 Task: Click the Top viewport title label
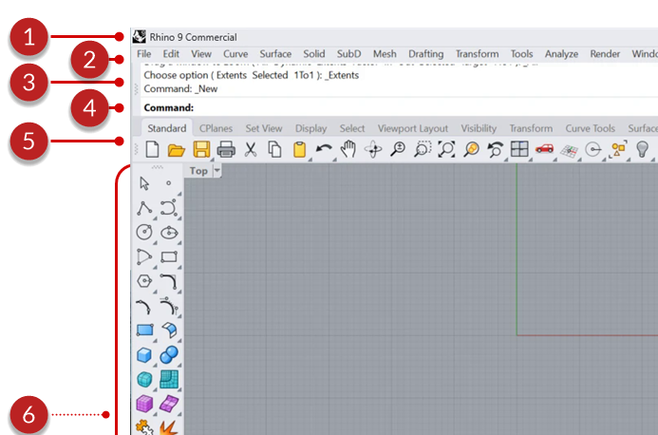198,171
